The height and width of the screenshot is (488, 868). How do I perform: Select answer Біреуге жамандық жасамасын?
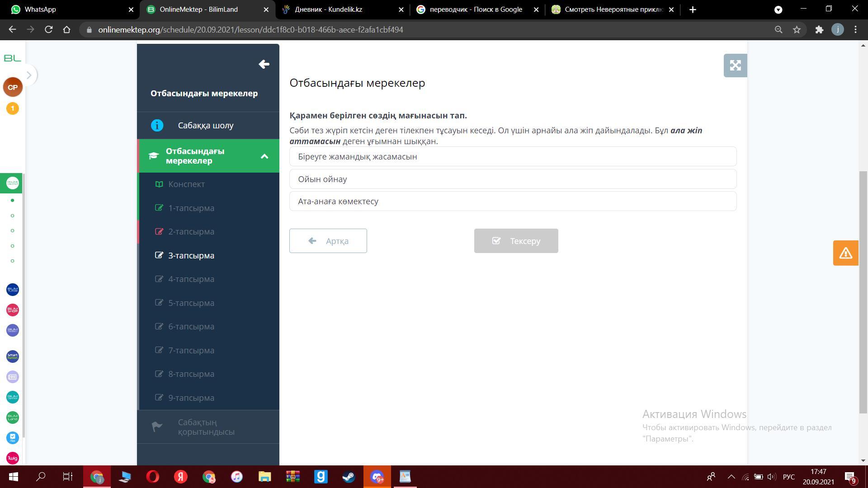click(x=513, y=156)
